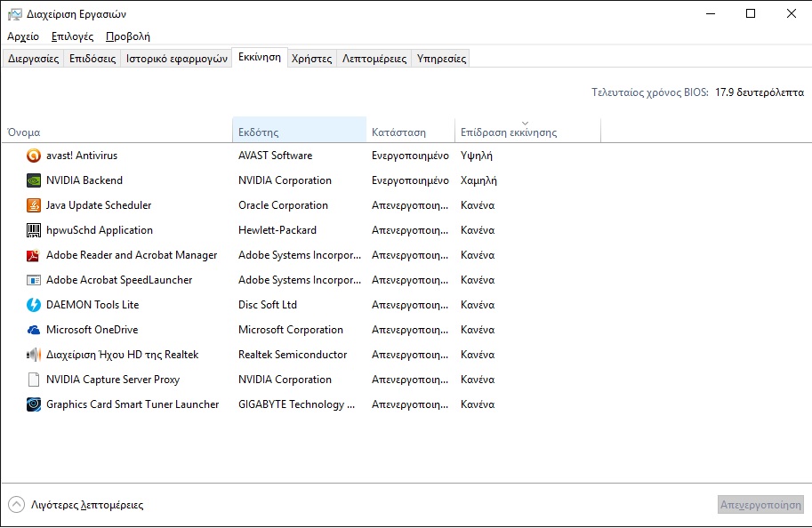Screen dimensions: 812x528
Task: Click the Hewlett-Packard publisher cell
Action: click(277, 230)
